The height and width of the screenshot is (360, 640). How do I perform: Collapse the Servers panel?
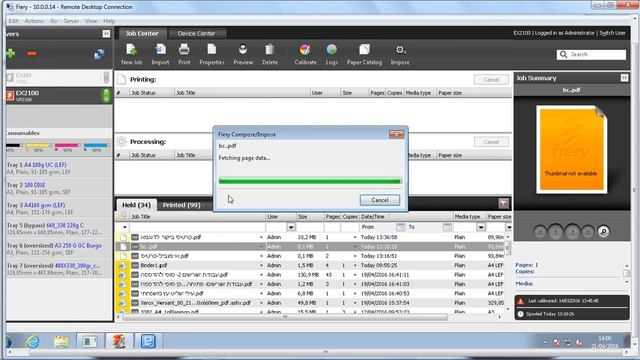point(106,34)
